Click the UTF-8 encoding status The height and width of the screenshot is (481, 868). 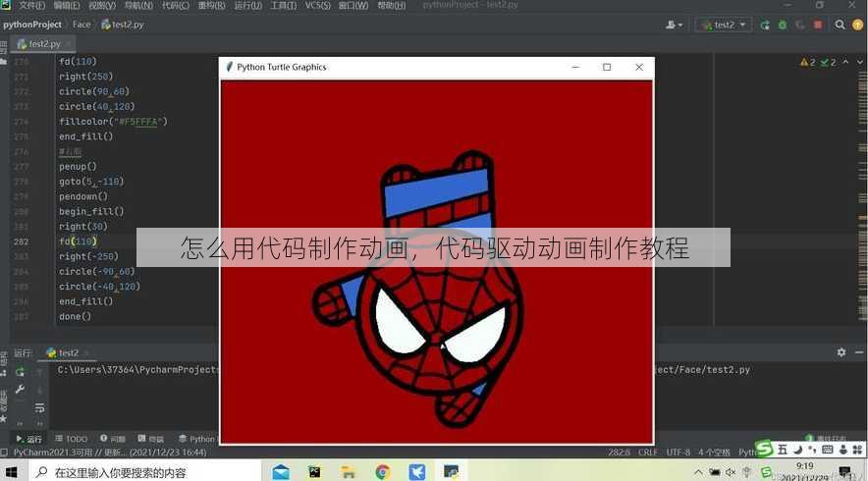tap(678, 453)
